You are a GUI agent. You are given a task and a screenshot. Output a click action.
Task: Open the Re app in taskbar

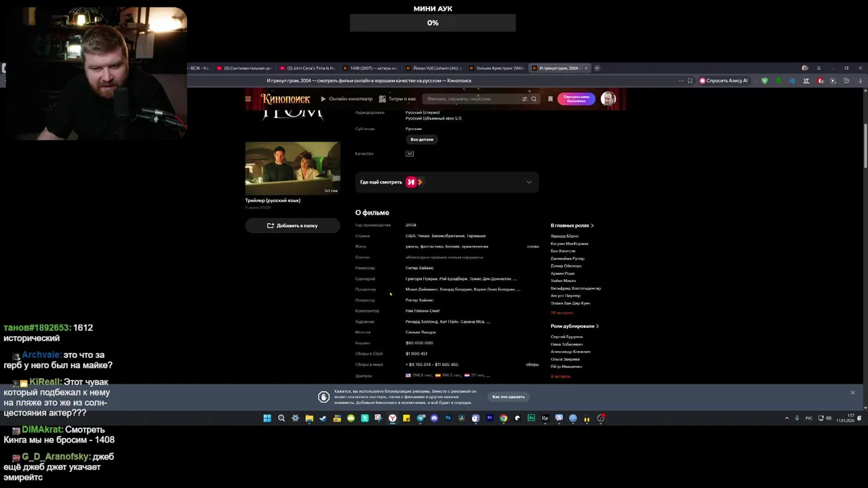(x=545, y=418)
